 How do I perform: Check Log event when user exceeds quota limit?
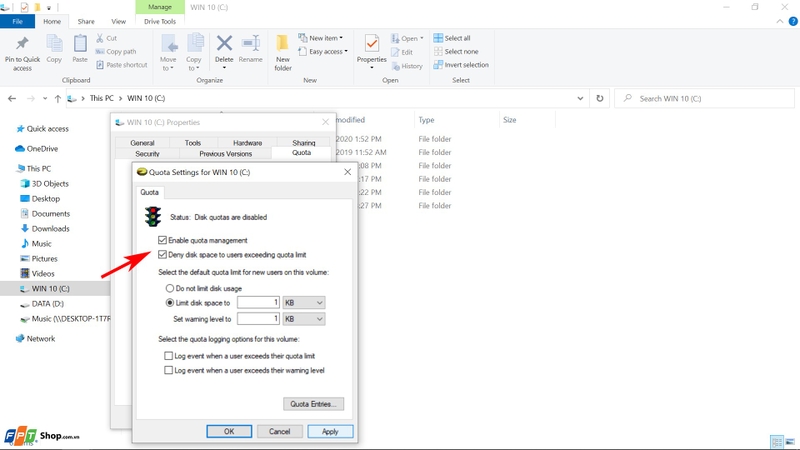(168, 356)
